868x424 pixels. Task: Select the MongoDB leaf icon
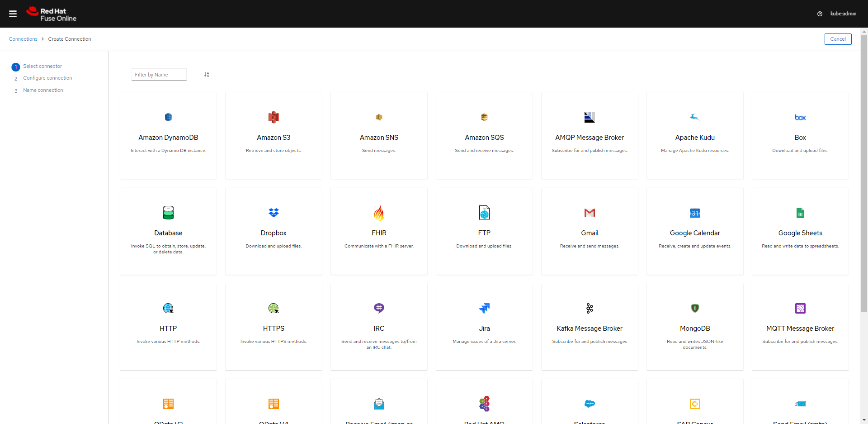(695, 308)
